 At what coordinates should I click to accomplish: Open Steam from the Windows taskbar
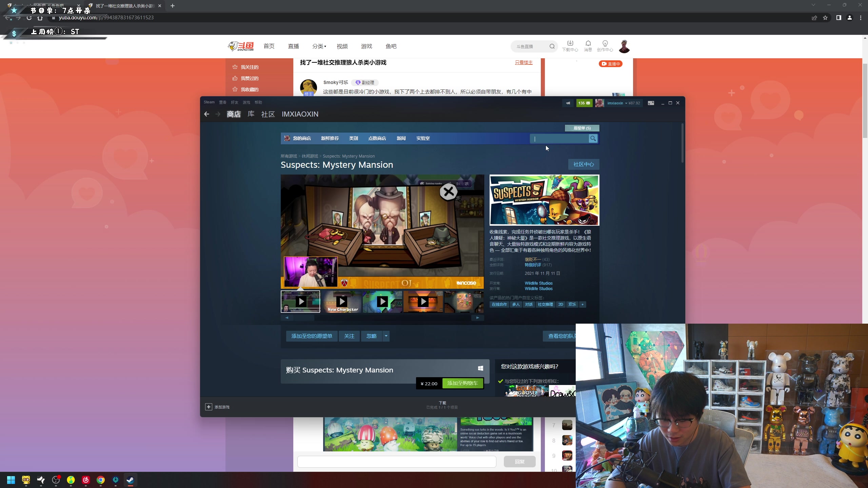point(130,480)
